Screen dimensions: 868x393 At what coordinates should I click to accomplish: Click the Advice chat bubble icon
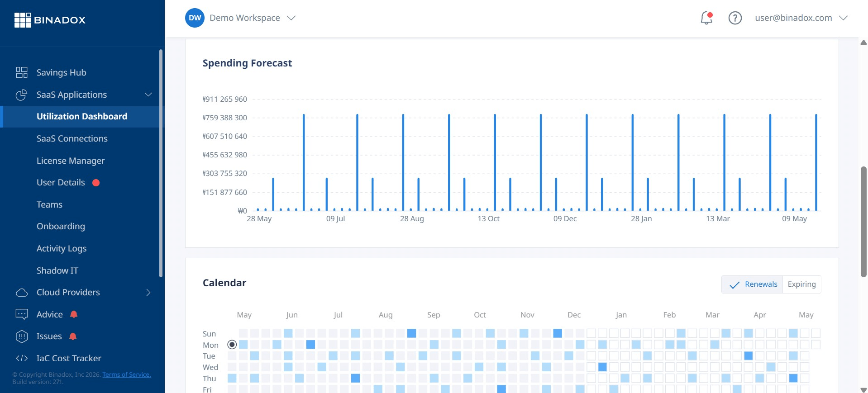click(22, 314)
